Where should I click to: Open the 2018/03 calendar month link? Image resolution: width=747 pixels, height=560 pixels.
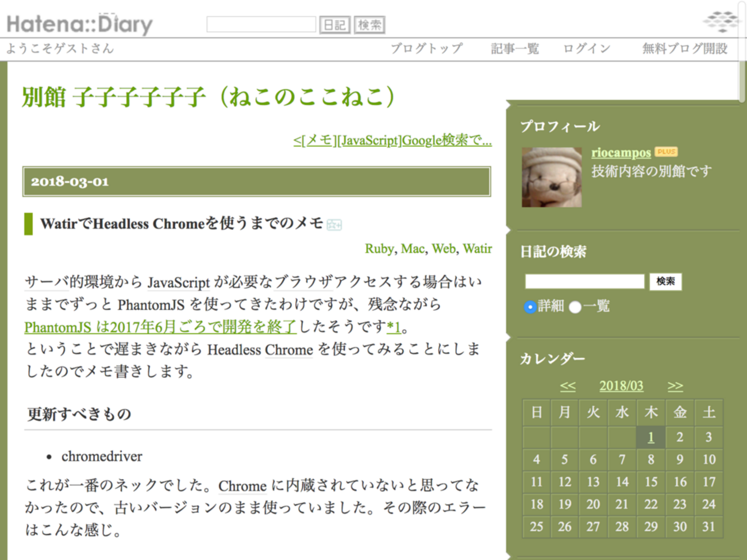click(621, 386)
